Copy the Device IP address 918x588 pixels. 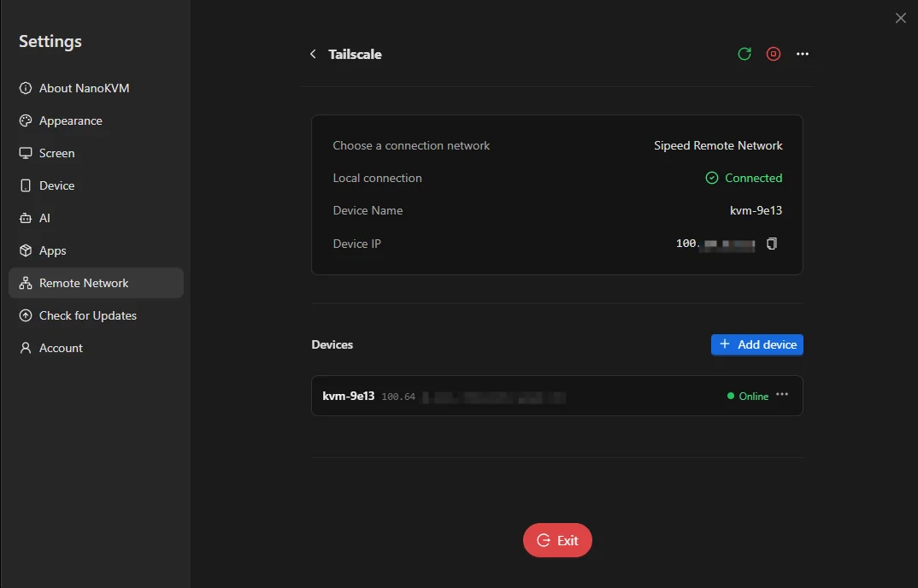pos(772,244)
